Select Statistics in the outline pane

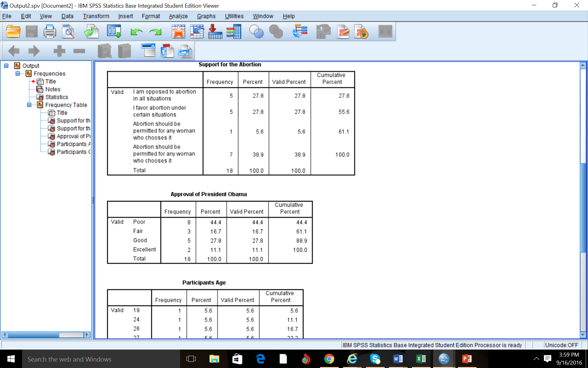tap(57, 97)
